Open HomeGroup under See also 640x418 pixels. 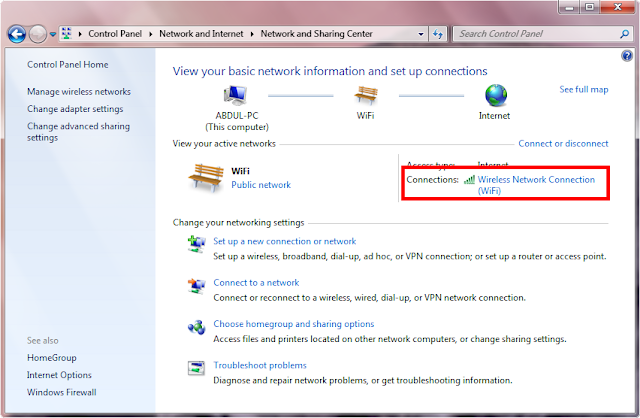(52, 358)
